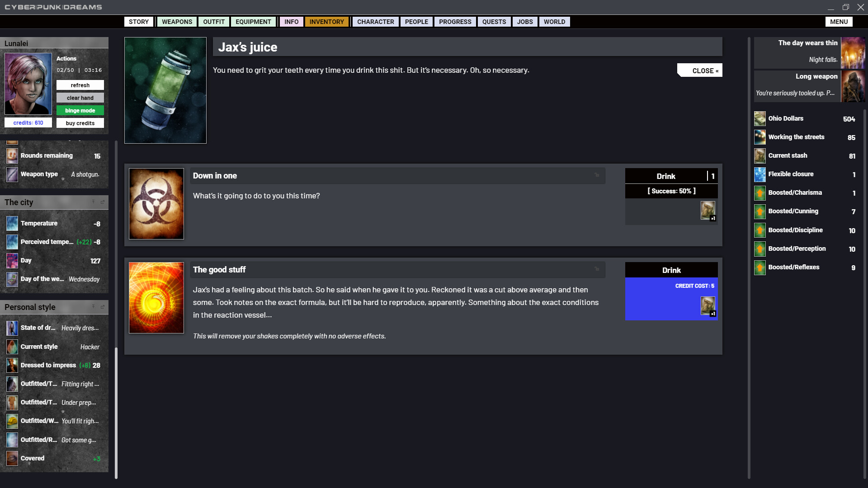Click the Flexible closure inventory icon
Viewport: 868px width, 488px height.
759,174
